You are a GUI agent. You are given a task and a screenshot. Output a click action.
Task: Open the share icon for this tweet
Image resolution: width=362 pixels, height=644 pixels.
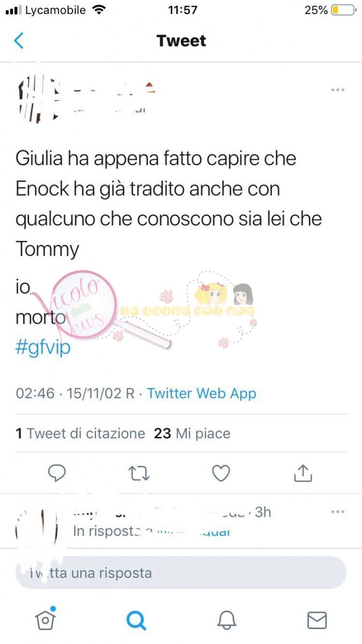click(x=303, y=473)
